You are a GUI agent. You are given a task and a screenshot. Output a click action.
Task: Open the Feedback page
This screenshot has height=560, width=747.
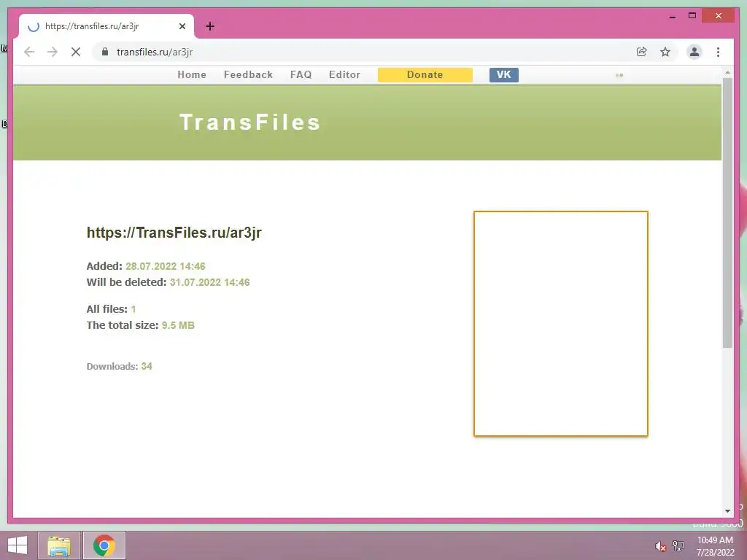click(248, 75)
